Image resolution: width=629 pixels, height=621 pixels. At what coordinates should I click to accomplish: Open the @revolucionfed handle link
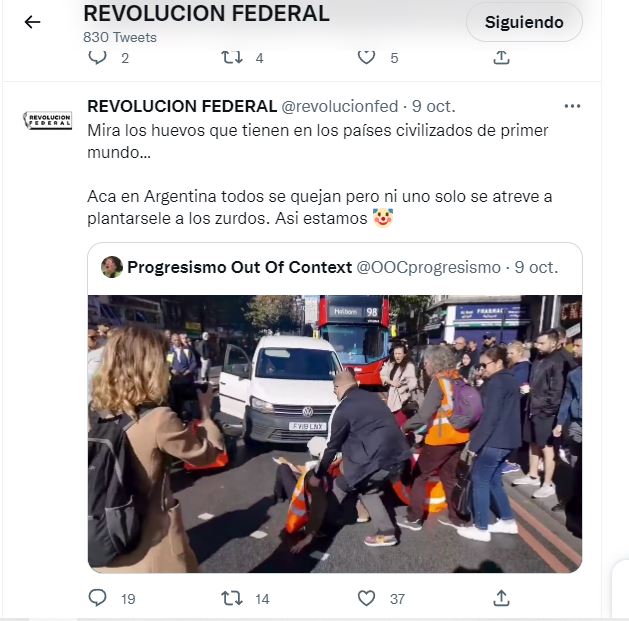(x=339, y=107)
